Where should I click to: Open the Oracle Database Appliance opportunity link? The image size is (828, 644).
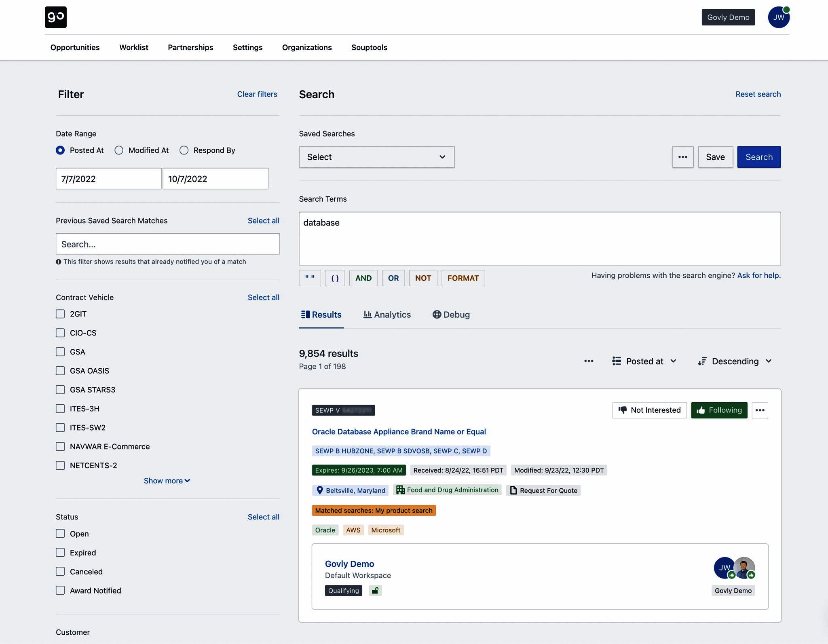(399, 431)
